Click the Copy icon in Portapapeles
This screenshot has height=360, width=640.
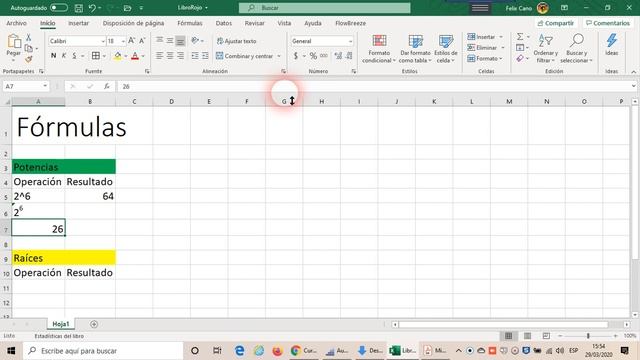29,48
